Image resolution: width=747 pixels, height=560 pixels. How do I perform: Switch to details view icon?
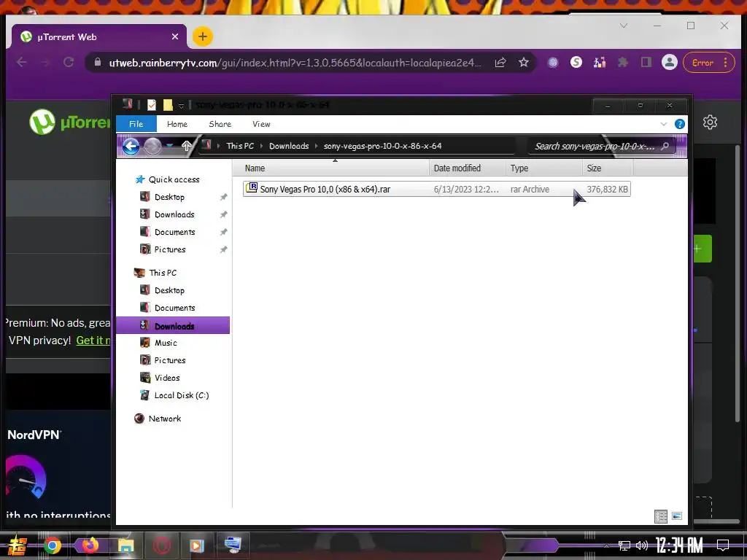click(x=661, y=516)
